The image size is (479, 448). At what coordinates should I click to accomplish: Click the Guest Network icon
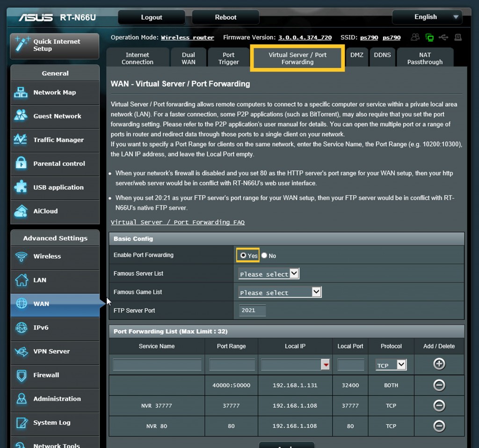[x=21, y=116]
